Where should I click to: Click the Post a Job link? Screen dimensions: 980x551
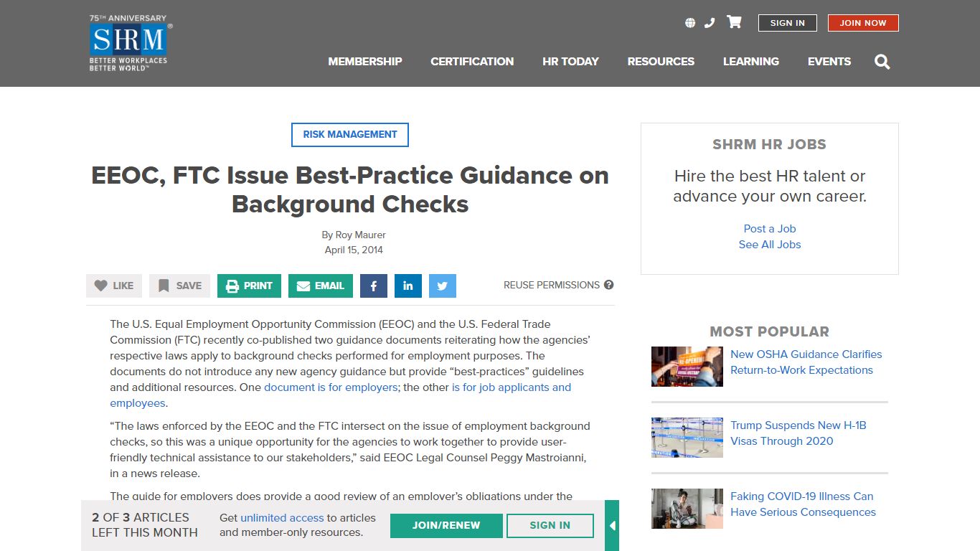770,229
